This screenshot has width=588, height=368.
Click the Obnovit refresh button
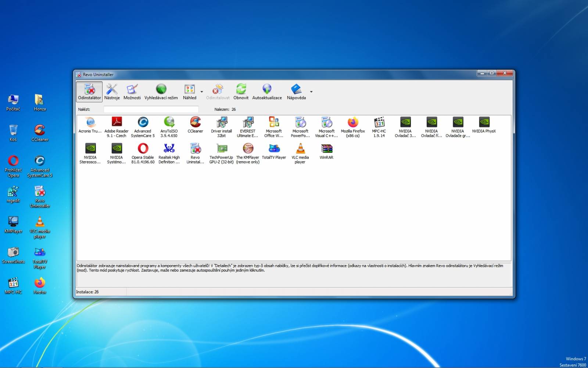click(x=241, y=92)
